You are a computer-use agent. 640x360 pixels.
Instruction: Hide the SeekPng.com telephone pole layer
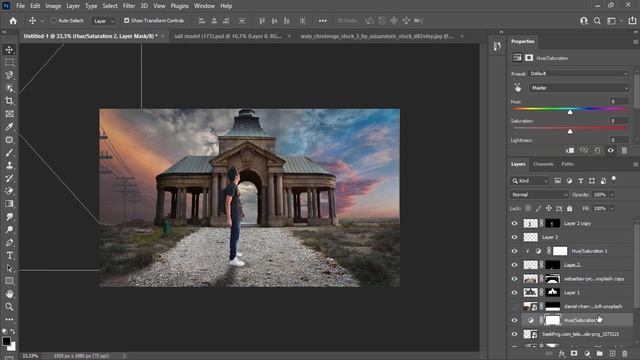click(514, 334)
